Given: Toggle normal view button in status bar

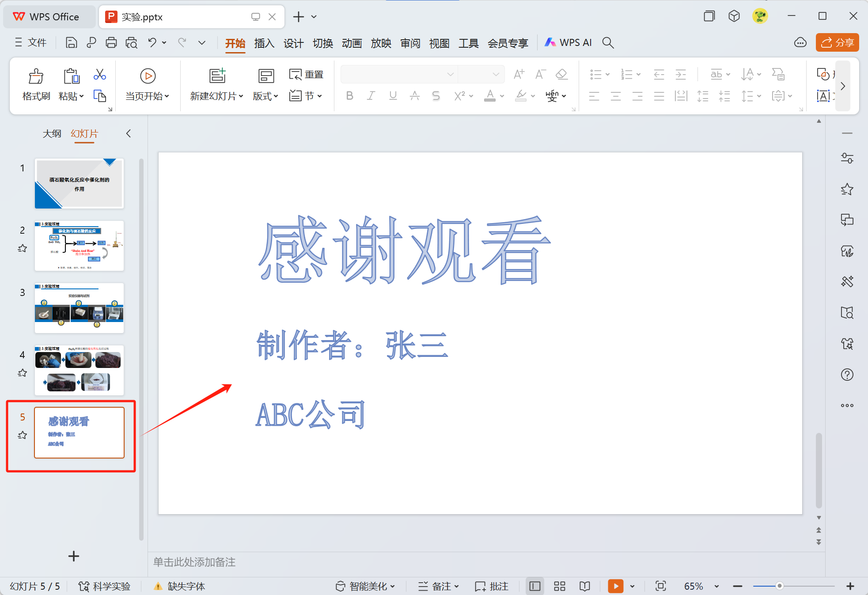Looking at the screenshot, I should coord(534,586).
